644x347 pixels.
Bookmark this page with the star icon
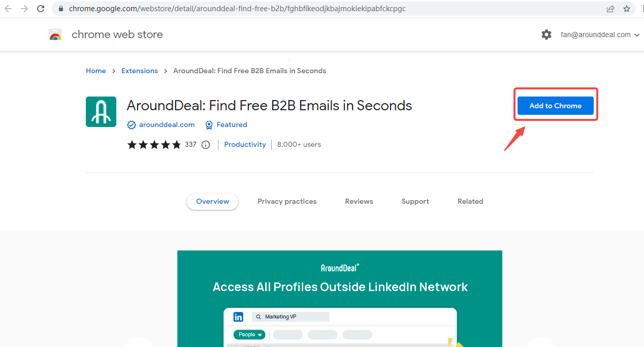coord(627,9)
